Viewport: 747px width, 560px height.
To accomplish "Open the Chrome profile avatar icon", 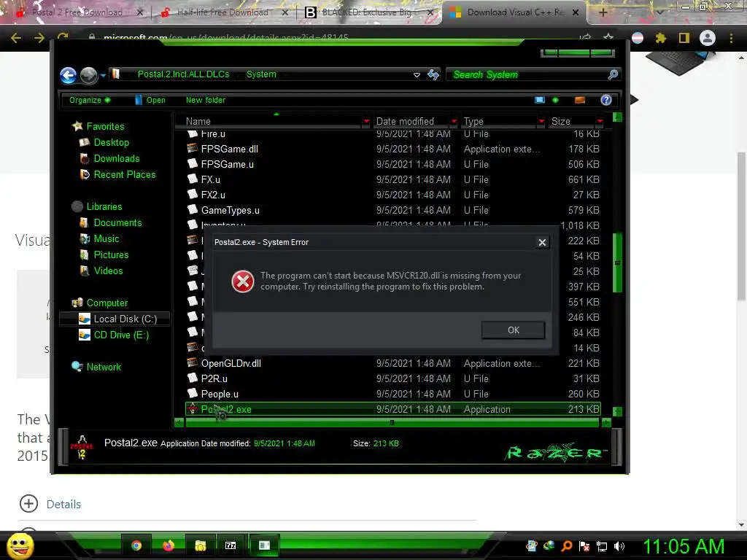I will pos(708,38).
